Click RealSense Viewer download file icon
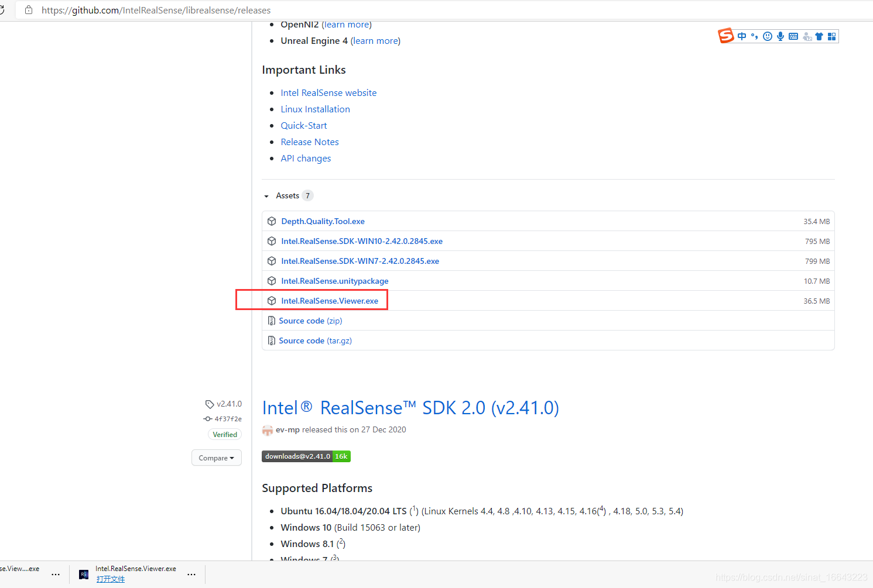Image resolution: width=873 pixels, height=588 pixels. point(84,575)
